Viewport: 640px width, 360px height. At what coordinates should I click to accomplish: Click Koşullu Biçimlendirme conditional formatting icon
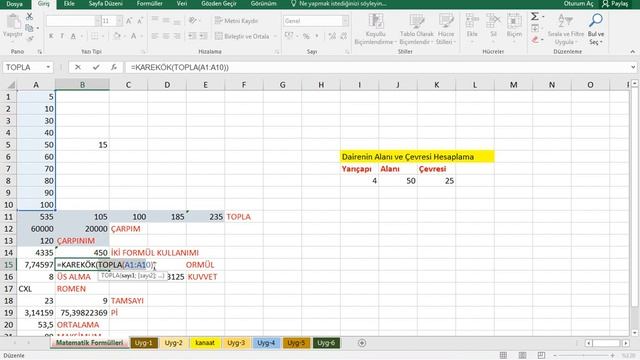[x=376, y=21]
